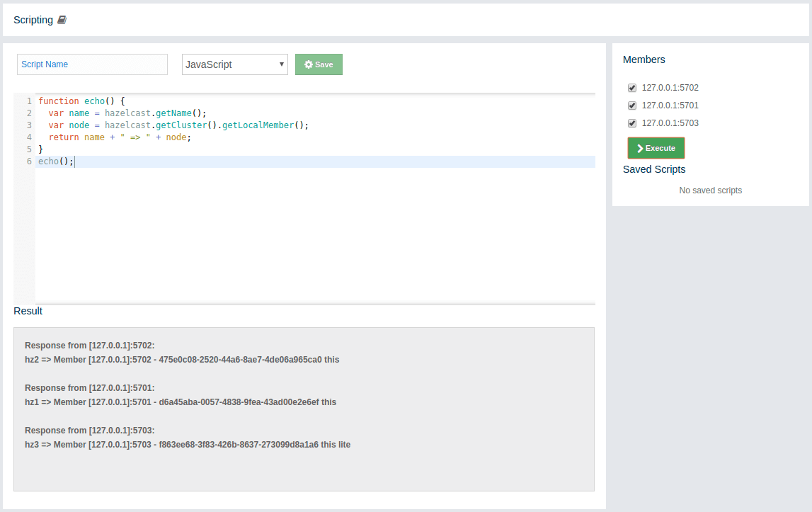Open the Scripting documentation book icon

point(62,20)
